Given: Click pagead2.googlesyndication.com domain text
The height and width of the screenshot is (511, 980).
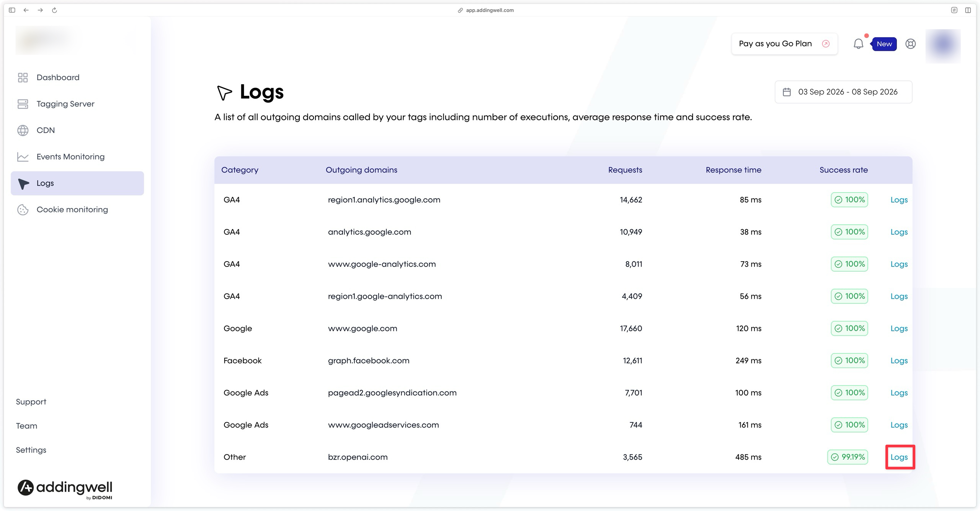Looking at the screenshot, I should coord(392,393).
